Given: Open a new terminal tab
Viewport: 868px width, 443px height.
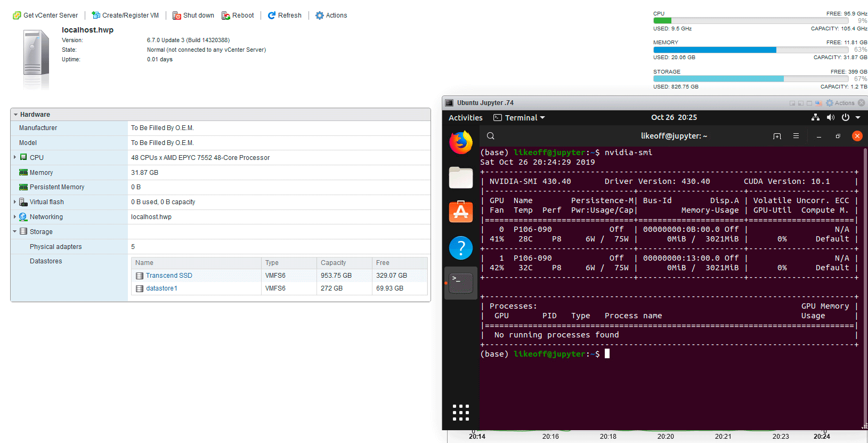Looking at the screenshot, I should 777,136.
